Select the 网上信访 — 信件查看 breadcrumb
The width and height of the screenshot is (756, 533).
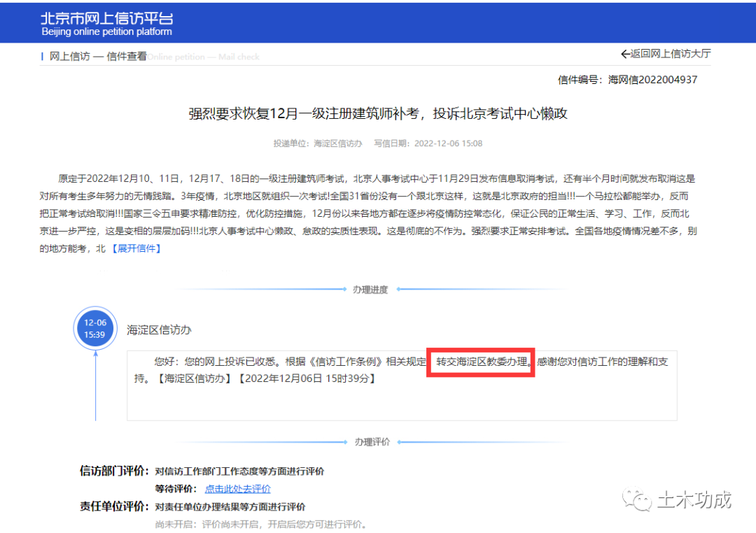(x=99, y=57)
